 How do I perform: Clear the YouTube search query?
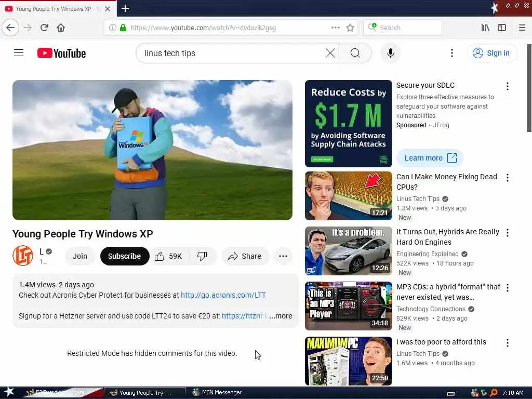(330, 53)
